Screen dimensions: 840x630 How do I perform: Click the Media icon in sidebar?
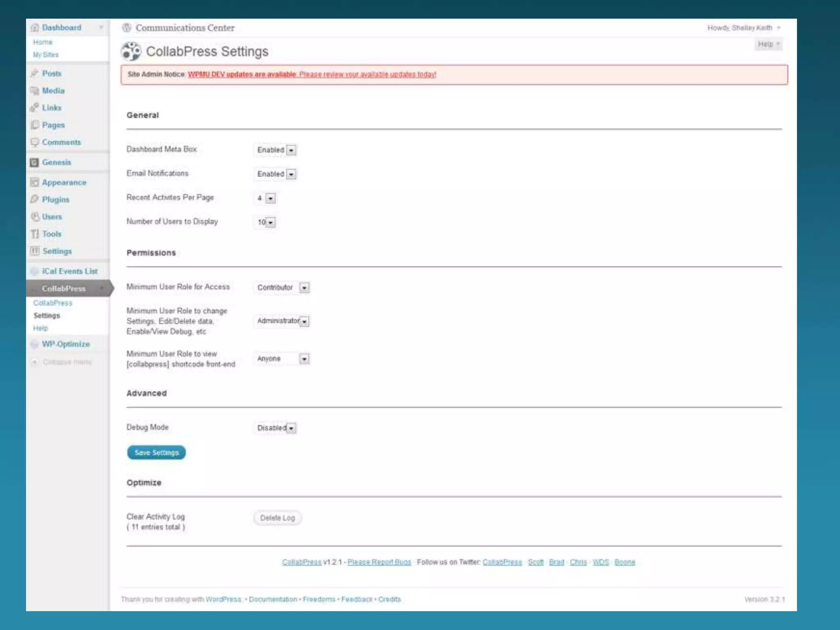pos(34,91)
